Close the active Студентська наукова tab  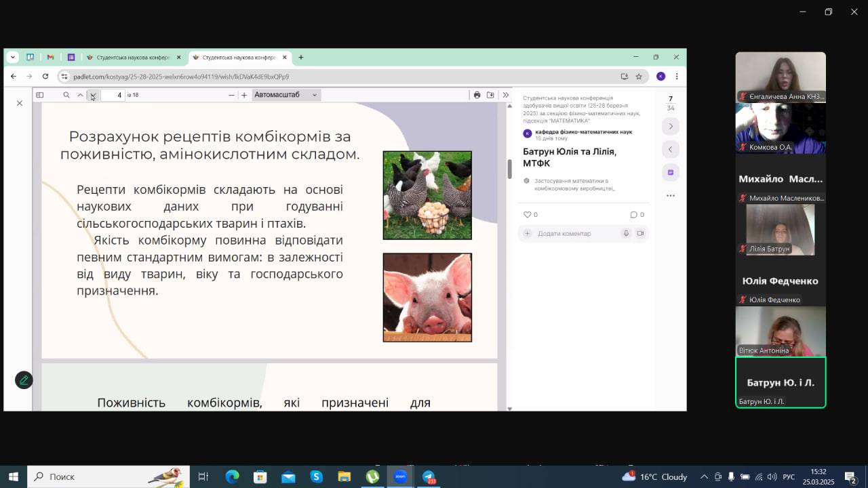285,58
